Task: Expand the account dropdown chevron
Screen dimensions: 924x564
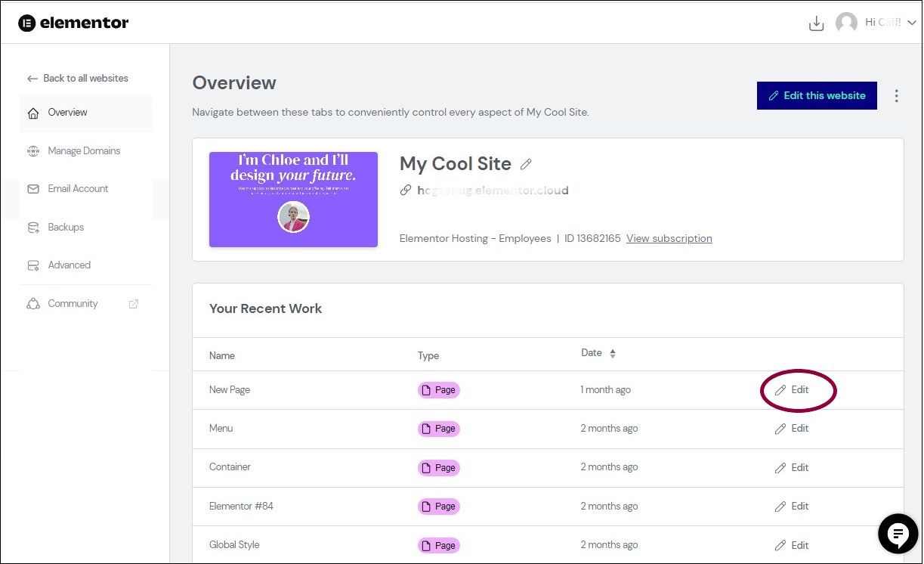Action: [911, 23]
